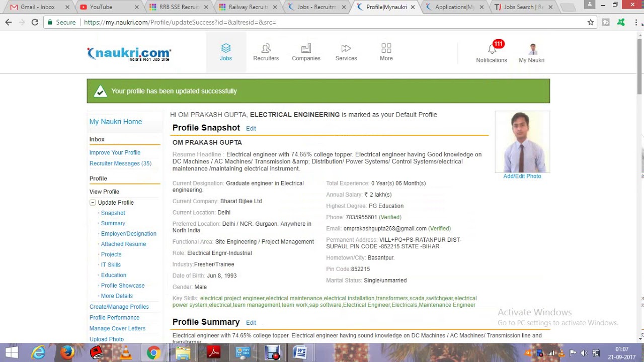This screenshot has width=644, height=362.
Task: Edit the Profile Snapshot section
Action: [251, 129]
